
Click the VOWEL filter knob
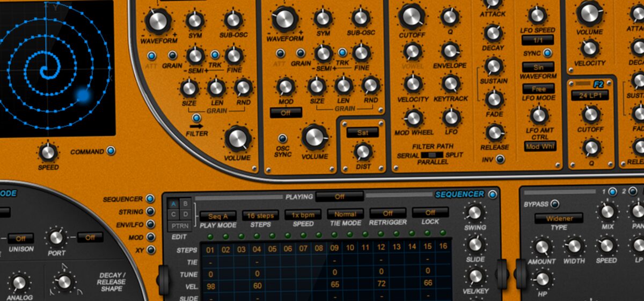(x=412, y=52)
